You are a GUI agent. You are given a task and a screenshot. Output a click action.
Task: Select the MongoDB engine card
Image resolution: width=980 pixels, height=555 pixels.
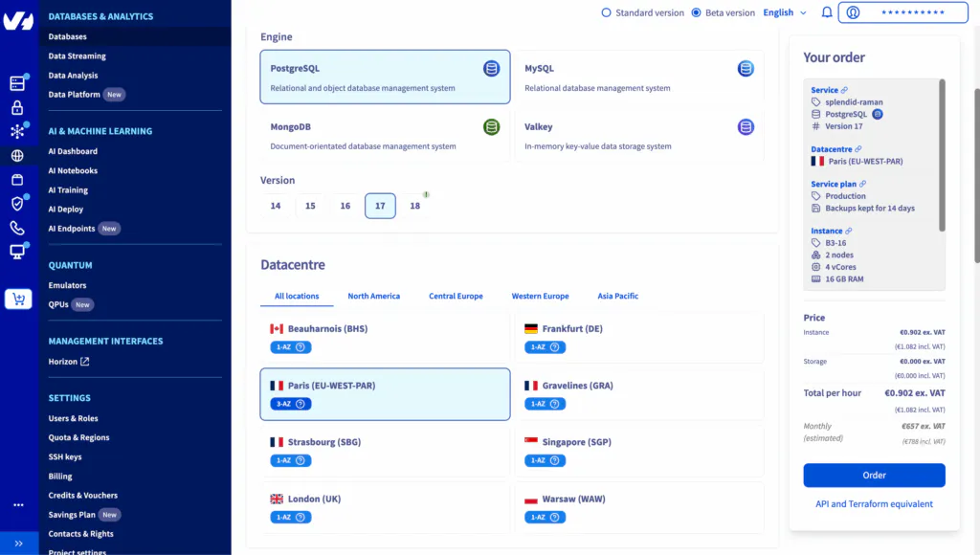click(385, 135)
